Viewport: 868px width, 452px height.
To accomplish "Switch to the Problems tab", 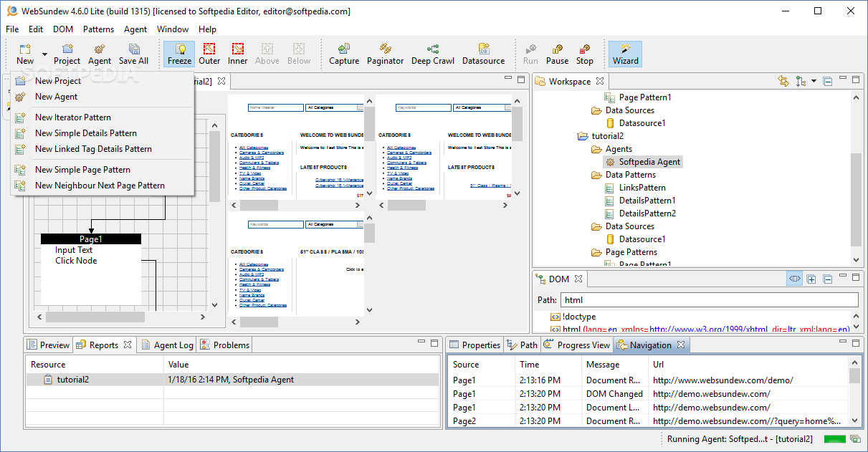I will point(224,345).
